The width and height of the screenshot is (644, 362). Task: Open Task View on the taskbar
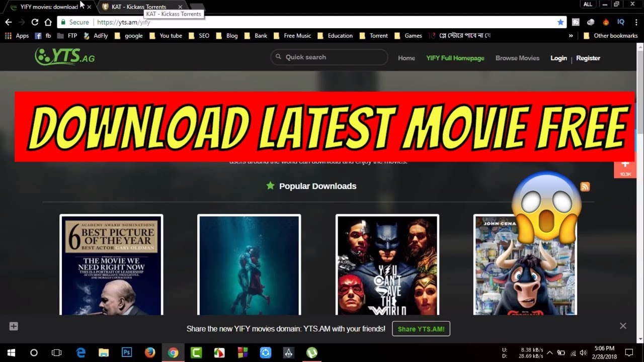57,352
